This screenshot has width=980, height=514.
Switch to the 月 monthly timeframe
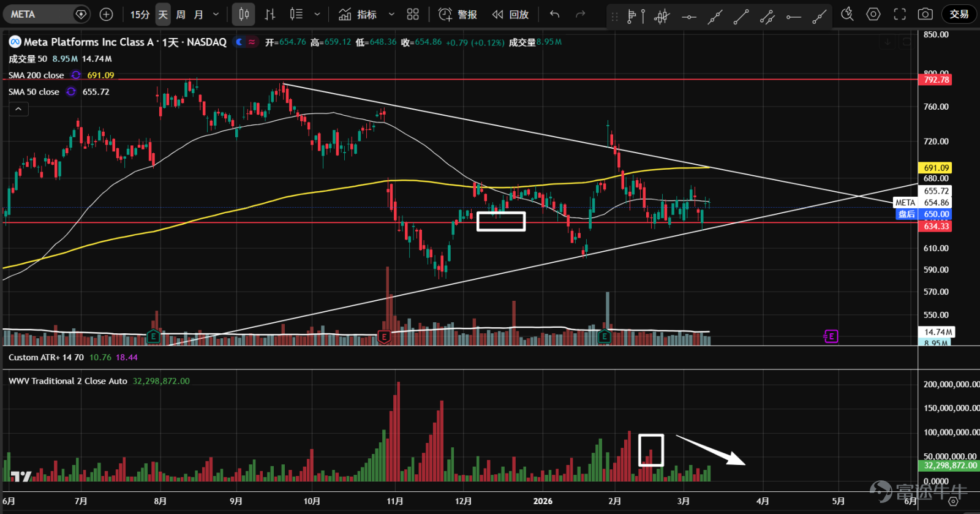click(x=198, y=14)
